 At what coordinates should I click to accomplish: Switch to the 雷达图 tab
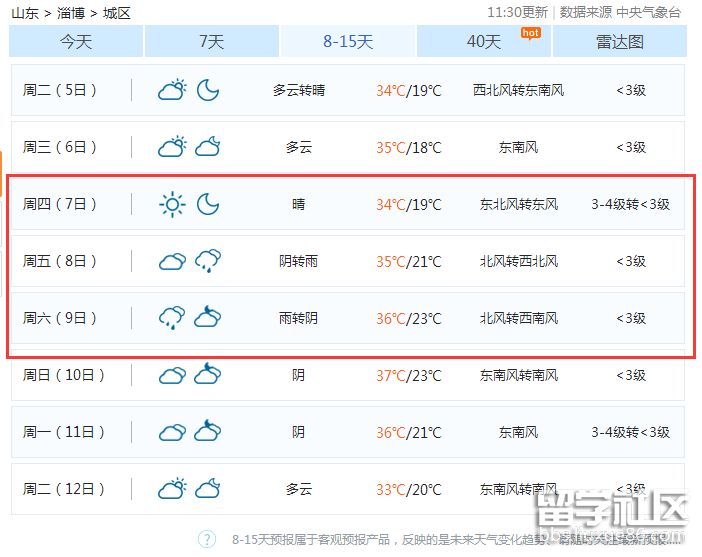coord(620,41)
